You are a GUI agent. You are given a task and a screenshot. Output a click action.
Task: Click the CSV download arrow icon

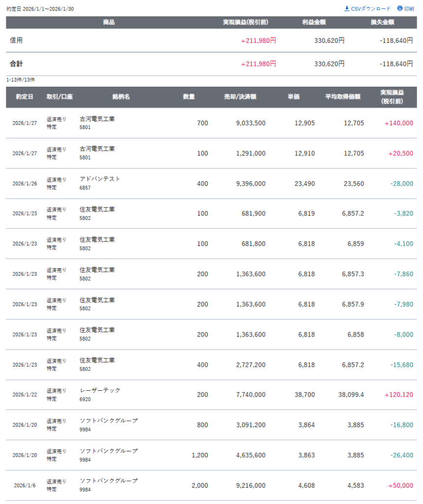coord(347,8)
